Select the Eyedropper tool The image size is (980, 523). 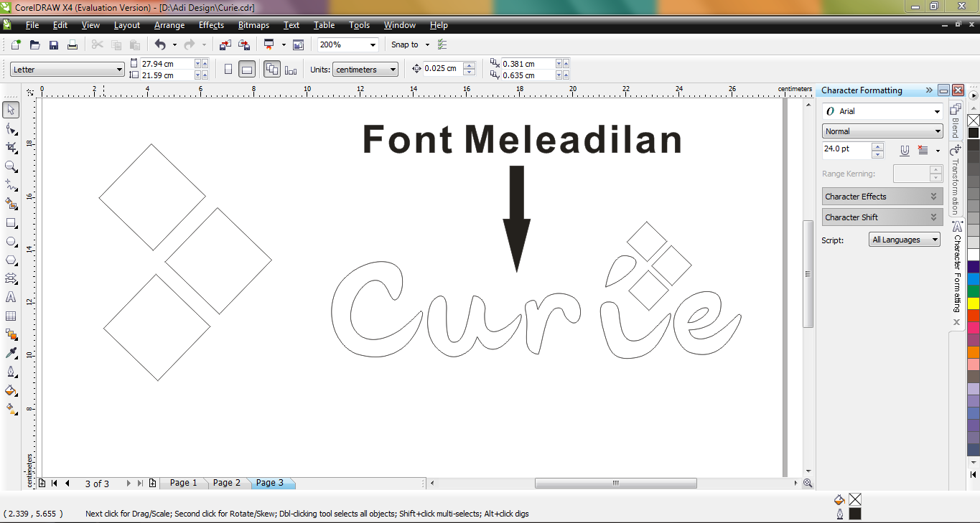[11, 353]
